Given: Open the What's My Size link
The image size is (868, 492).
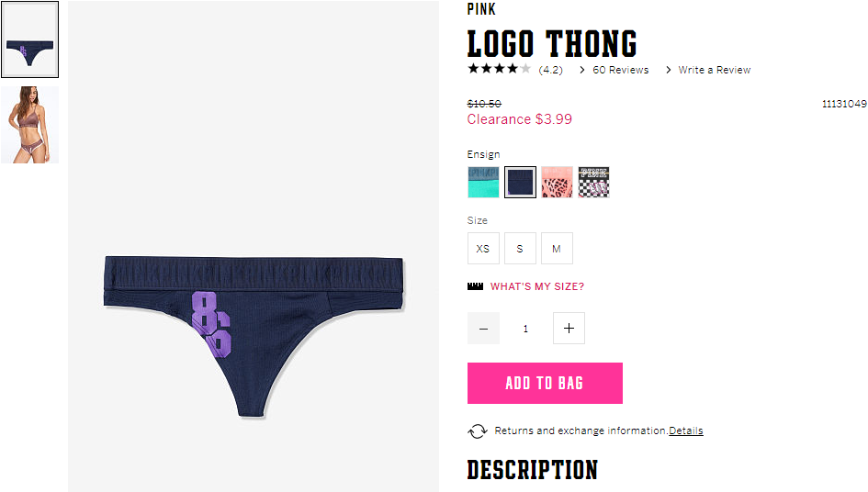Looking at the screenshot, I should tap(537, 286).
